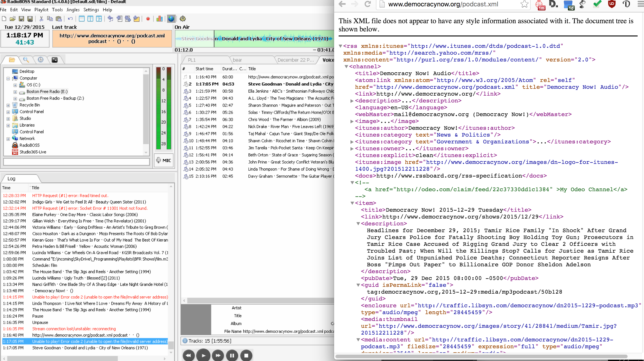644x361 pixels.
Task: Click the green checkmark extension icon
Action: pyautogui.click(x=597, y=4)
